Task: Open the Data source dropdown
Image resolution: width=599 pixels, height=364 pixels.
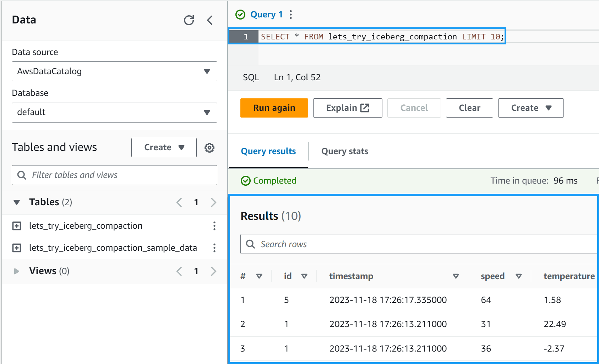Action: click(114, 71)
